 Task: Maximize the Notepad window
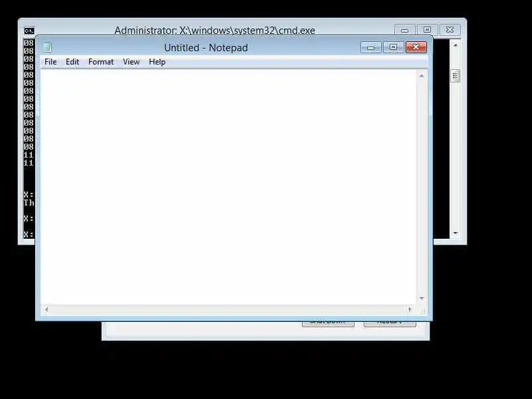pyautogui.click(x=393, y=47)
